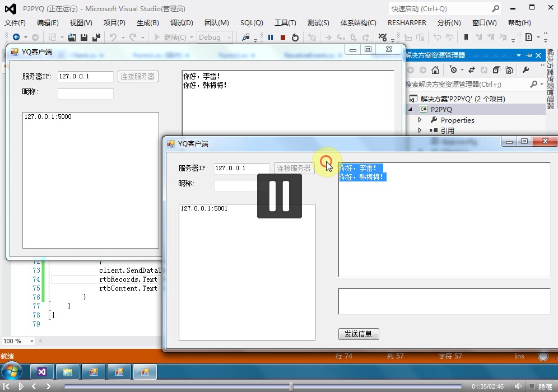
Task: Click Collapse All icon in Solution Explorer
Action: click(495, 70)
